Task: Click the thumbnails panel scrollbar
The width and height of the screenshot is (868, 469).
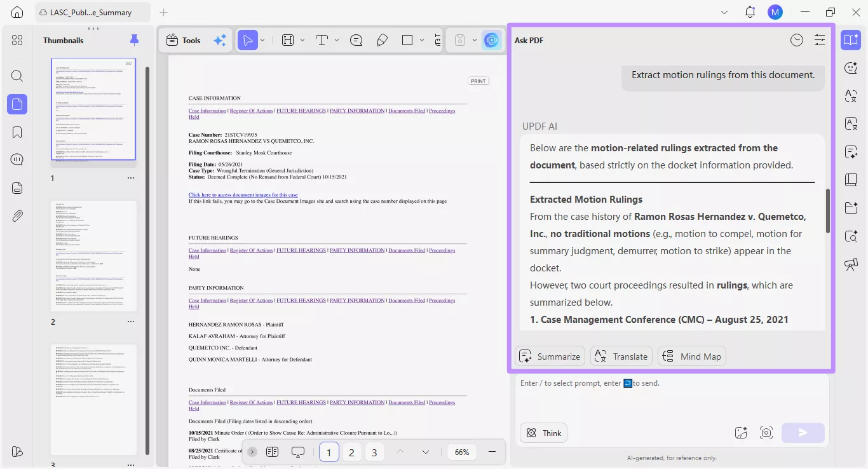Action: 147,261
